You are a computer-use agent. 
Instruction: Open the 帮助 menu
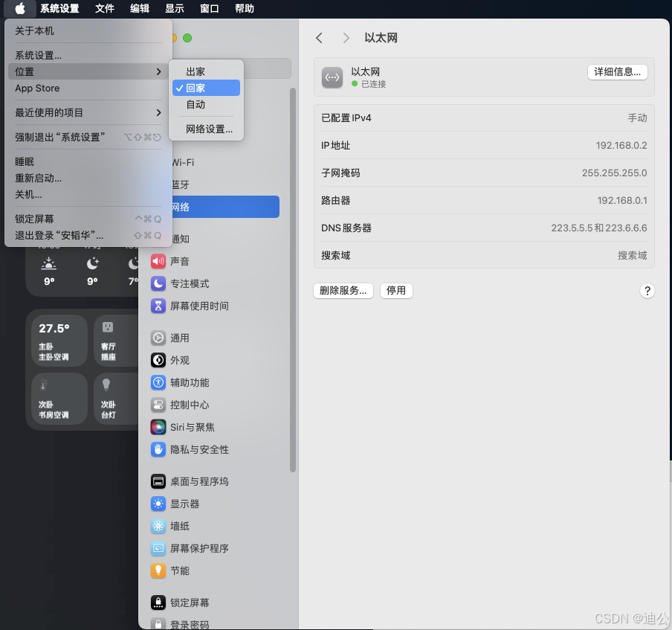pyautogui.click(x=245, y=9)
